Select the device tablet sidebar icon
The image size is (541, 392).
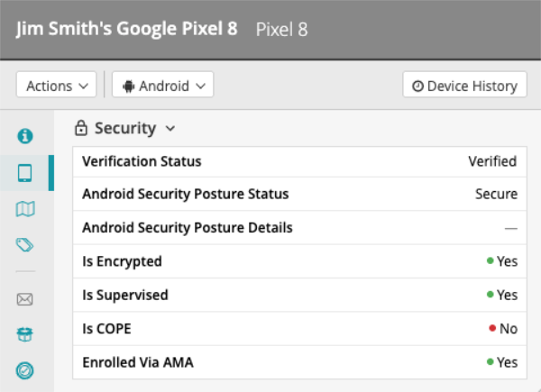coord(25,172)
